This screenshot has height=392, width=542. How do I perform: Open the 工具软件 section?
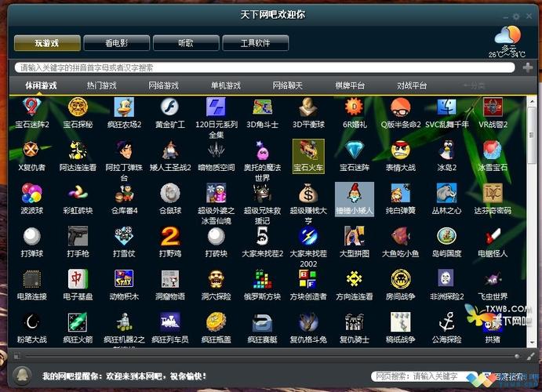tap(256, 43)
